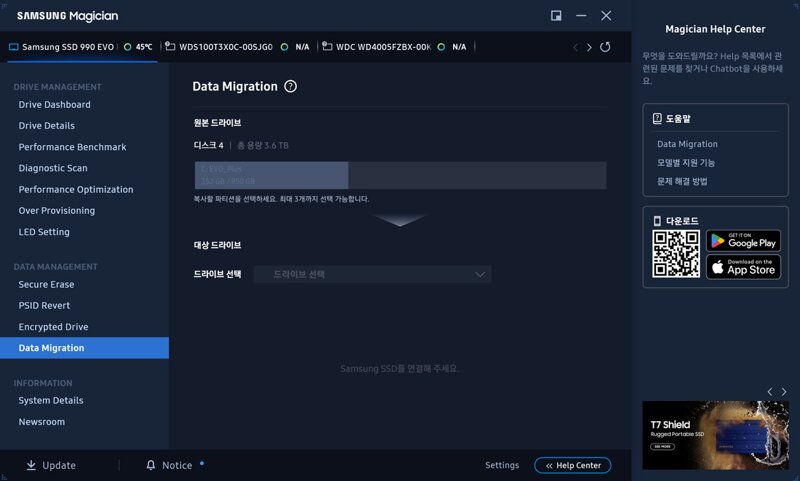Screen dimensions: 800x481
Task: Open the T7 Shield advertisement banner
Action: click(715, 435)
